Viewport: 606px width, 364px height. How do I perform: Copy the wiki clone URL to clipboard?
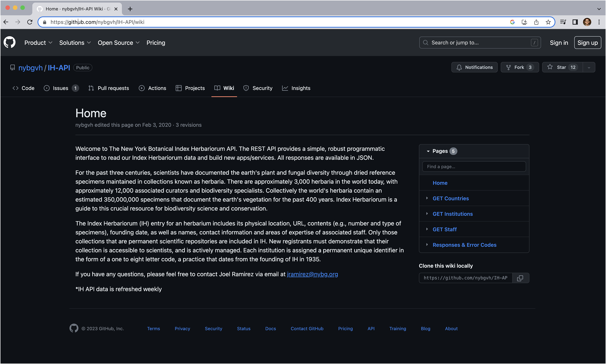pos(520,278)
